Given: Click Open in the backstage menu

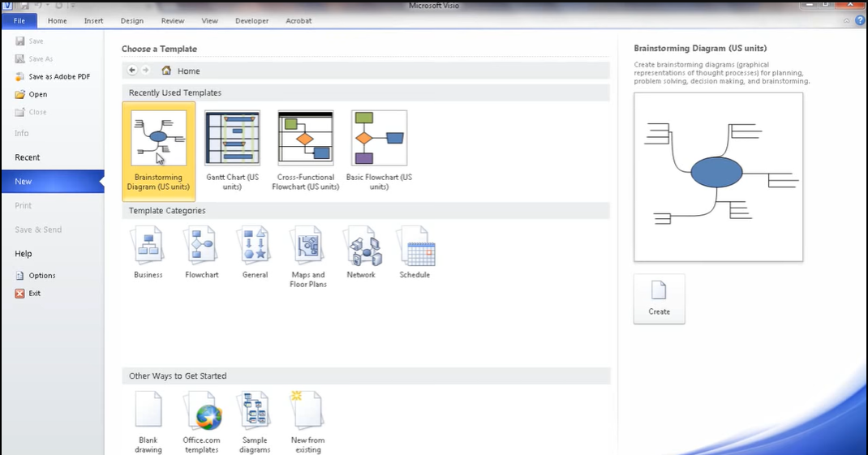Looking at the screenshot, I should tap(32, 94).
